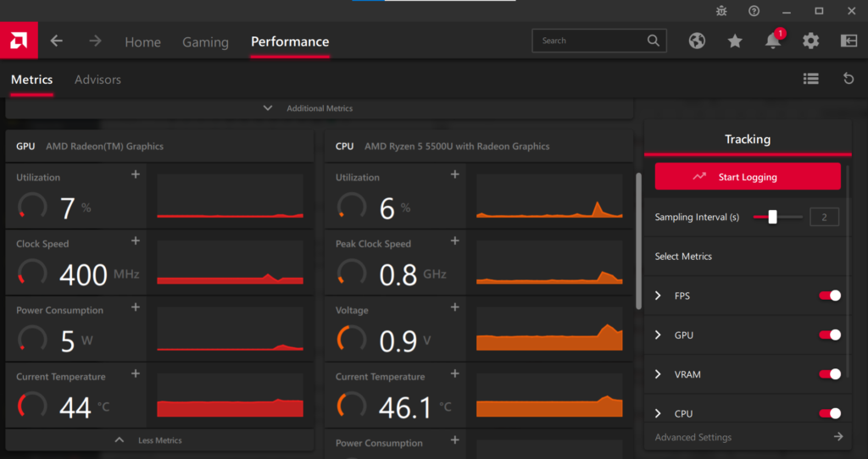Toggle CPU tracking switch

click(x=830, y=413)
